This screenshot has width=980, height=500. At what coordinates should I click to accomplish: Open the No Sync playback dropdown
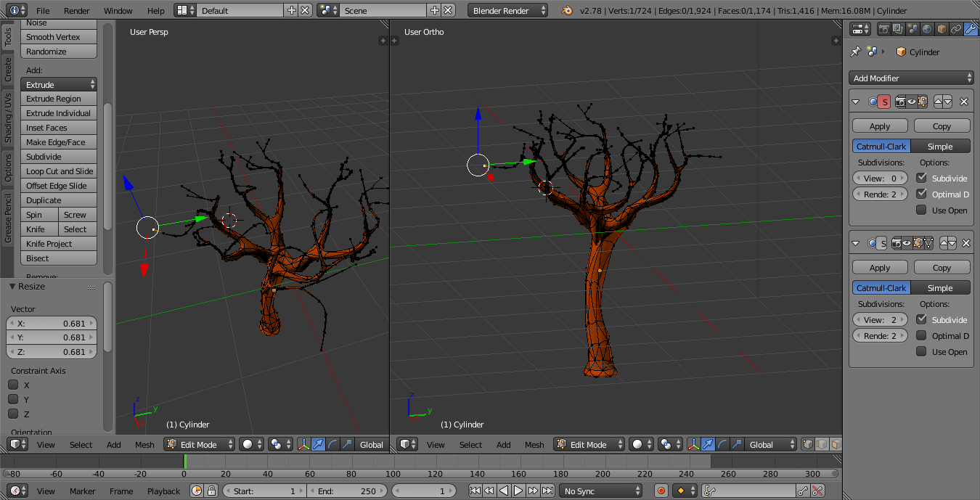[600, 491]
